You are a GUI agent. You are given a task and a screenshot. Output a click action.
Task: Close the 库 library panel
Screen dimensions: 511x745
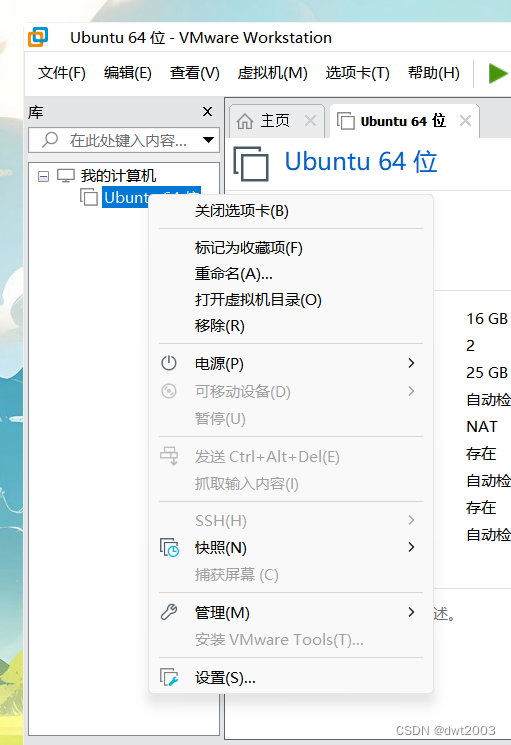207,112
